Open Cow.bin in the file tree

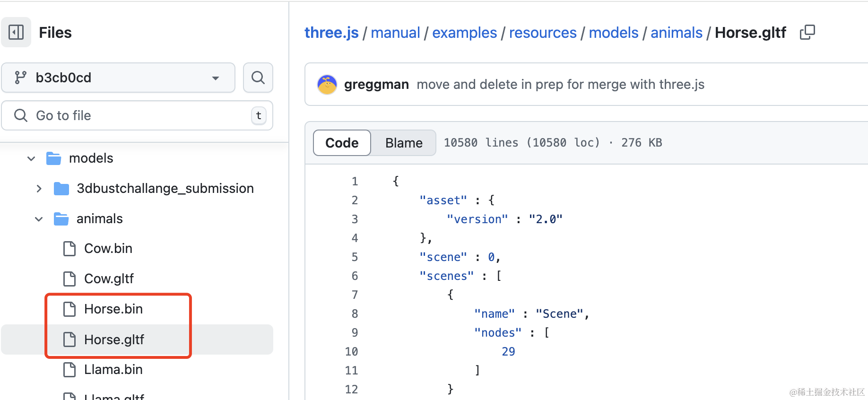click(x=108, y=249)
